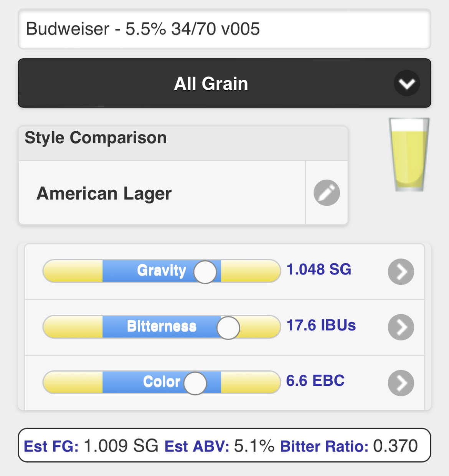Screen dimensions: 449x476
Task: Click the Bitterness slider knob
Action: pyautogui.click(x=228, y=327)
